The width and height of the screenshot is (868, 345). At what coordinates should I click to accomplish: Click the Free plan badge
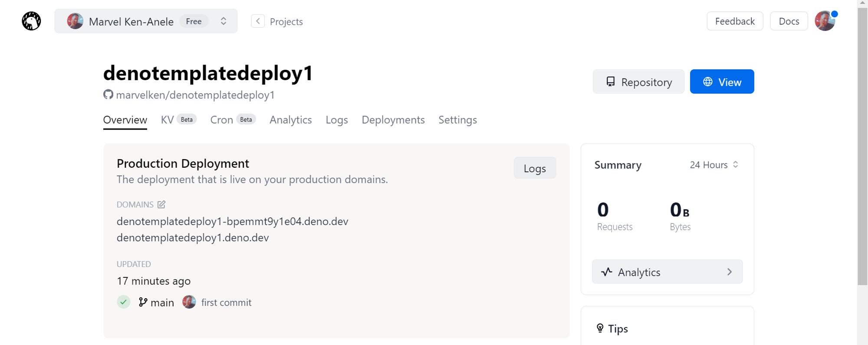tap(194, 21)
